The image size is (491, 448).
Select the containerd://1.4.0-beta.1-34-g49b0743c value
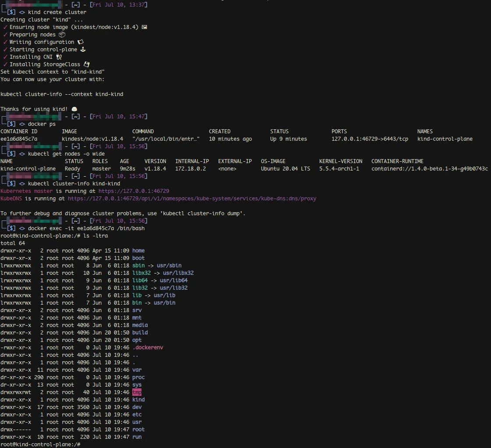[429, 169]
